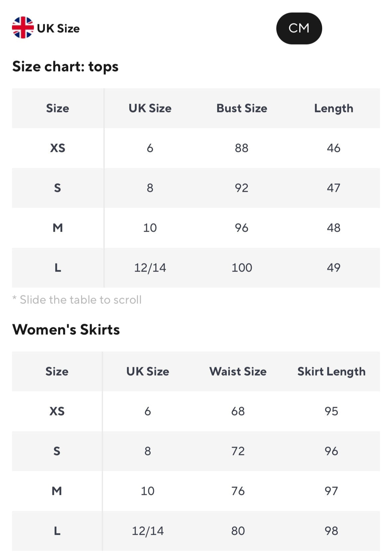Click the XS label in skirts table

57,411
